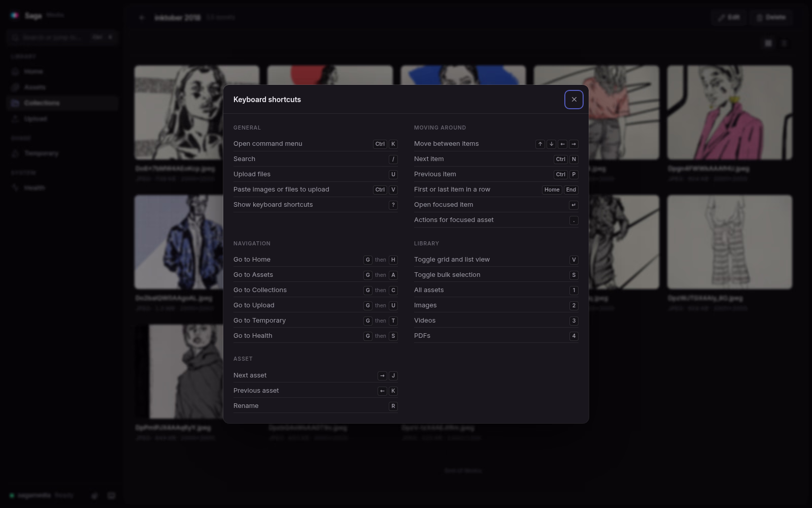Click the 'Move between items' label
Viewport: 812px width, 508px height.
pyautogui.click(x=446, y=144)
